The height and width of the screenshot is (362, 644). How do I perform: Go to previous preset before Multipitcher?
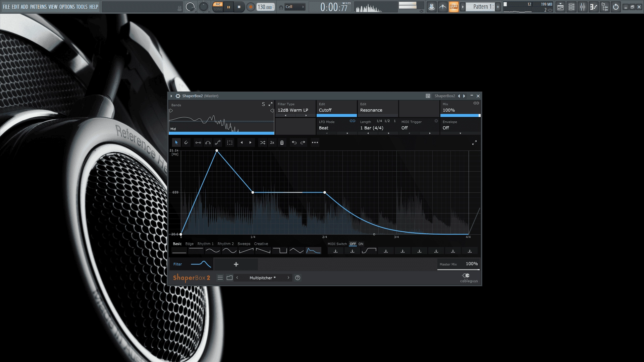pos(237,278)
